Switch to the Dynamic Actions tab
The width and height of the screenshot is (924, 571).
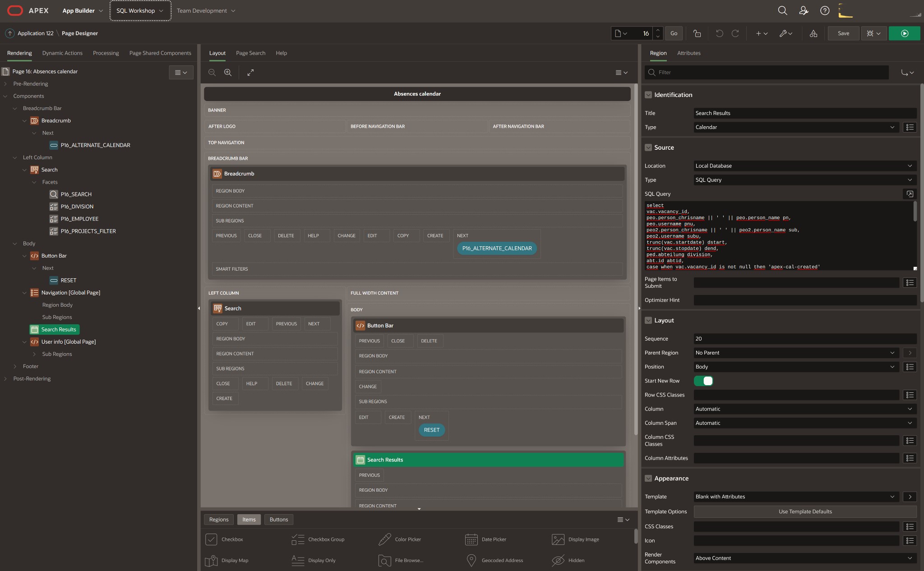point(62,53)
